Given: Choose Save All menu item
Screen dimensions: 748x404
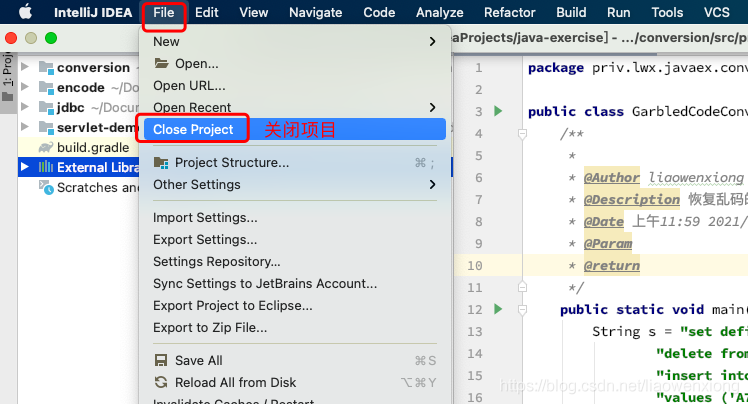Looking at the screenshot, I should [x=295, y=361].
